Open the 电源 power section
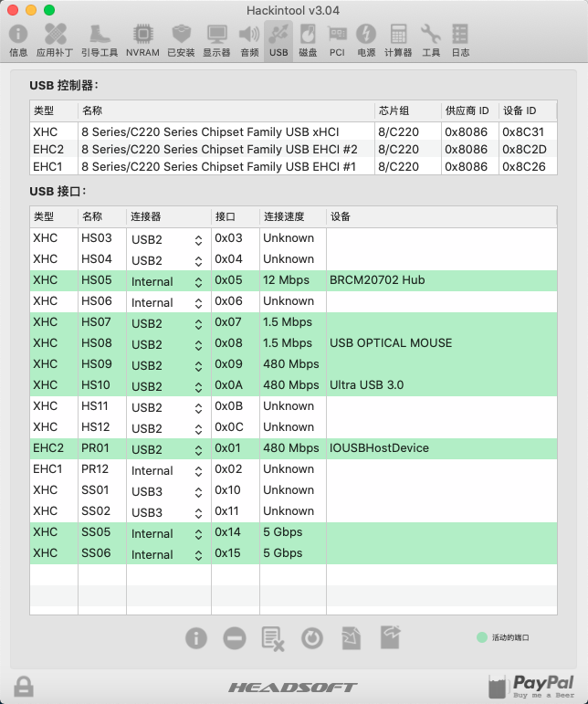 click(x=366, y=40)
